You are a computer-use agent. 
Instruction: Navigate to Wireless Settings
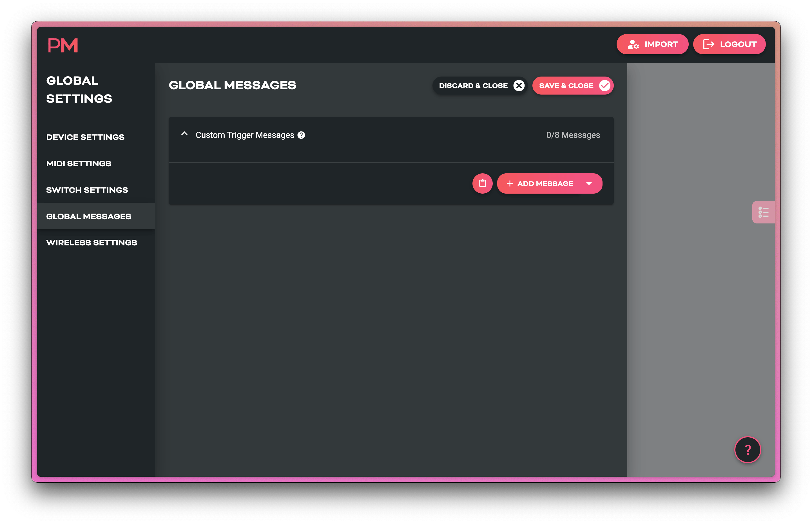91,242
